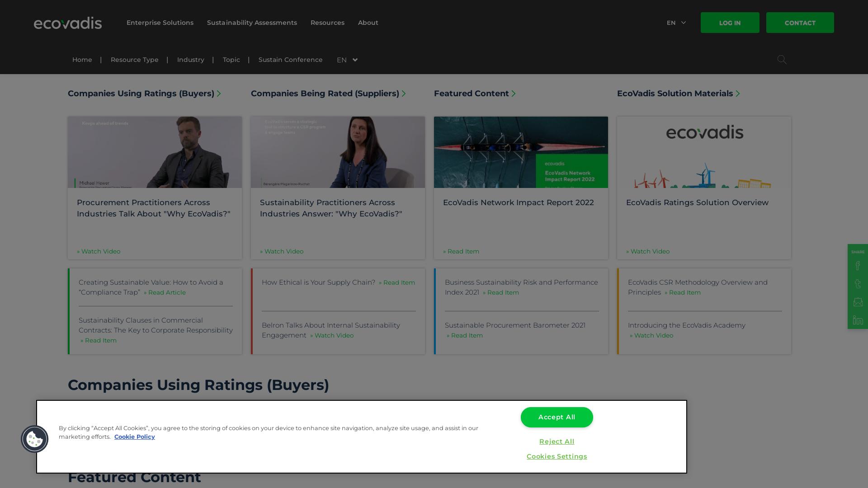
Task: Read Item for CSR Methodology Overview
Action: point(683,292)
